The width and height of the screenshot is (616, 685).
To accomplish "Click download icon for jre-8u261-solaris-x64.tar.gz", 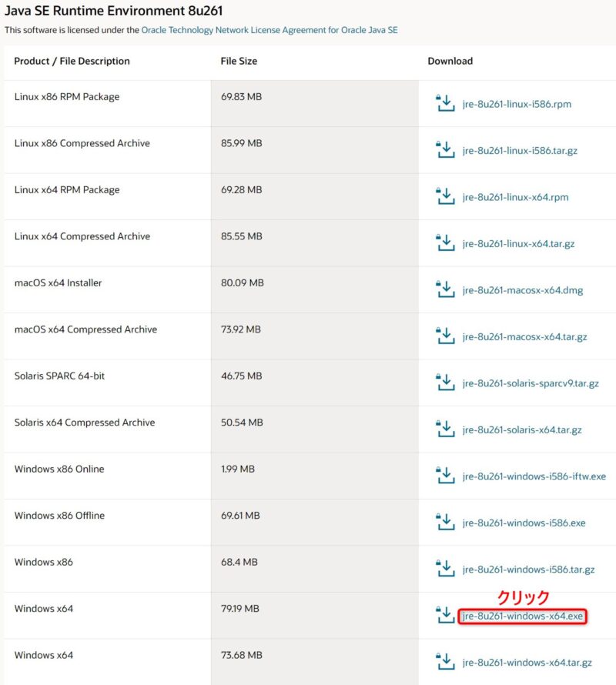I will (445, 429).
